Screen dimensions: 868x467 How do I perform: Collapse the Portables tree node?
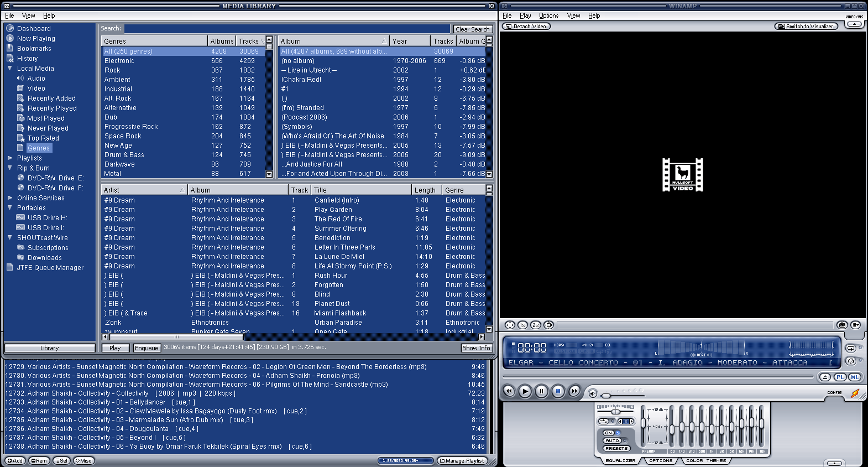[10, 208]
